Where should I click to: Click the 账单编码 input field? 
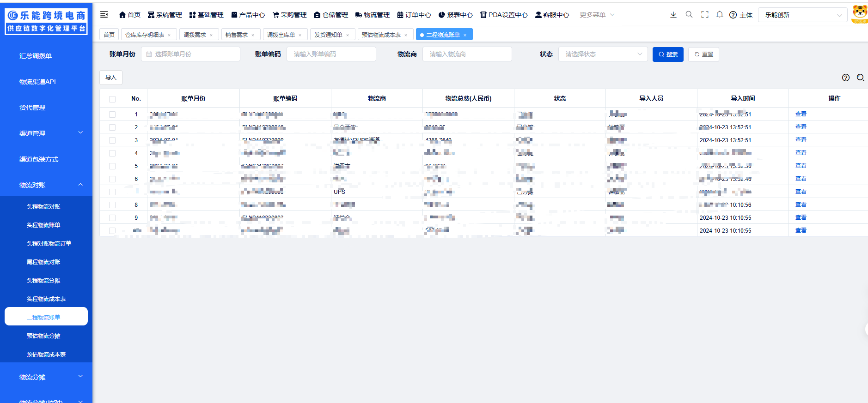[x=331, y=54]
